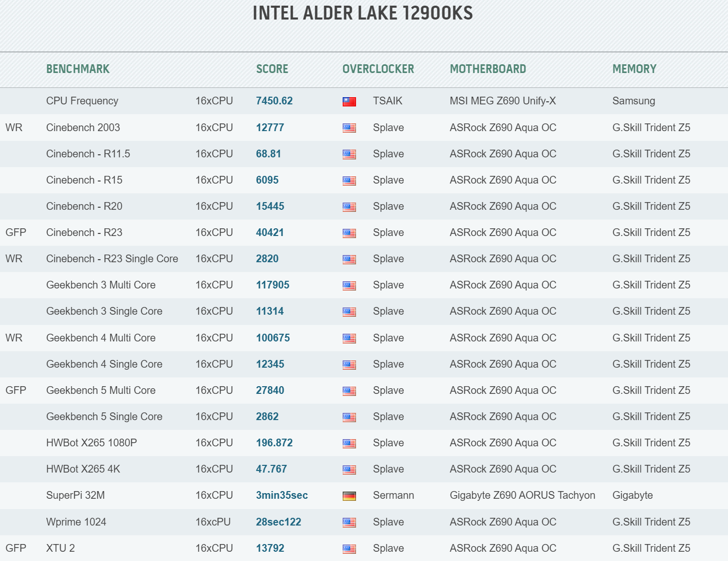Screen dimensions: 728x561
Task: Click CPU Frequency benchmark name
Action: coord(82,101)
